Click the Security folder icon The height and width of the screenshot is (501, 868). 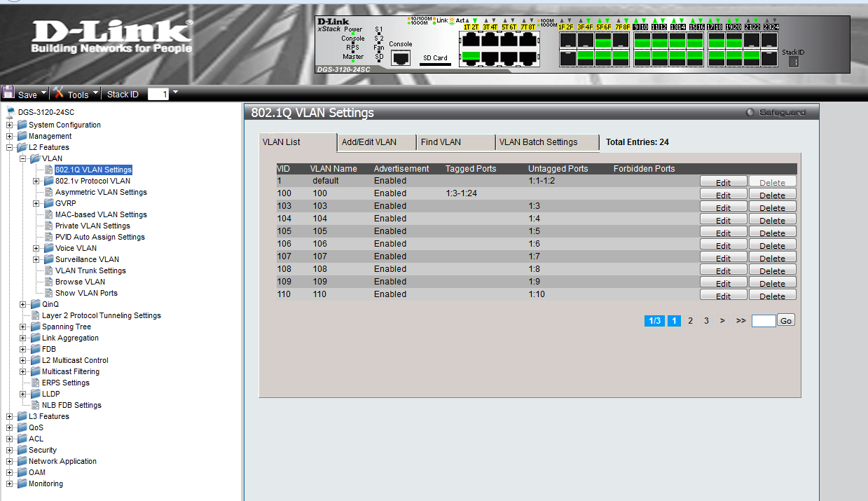(22, 450)
